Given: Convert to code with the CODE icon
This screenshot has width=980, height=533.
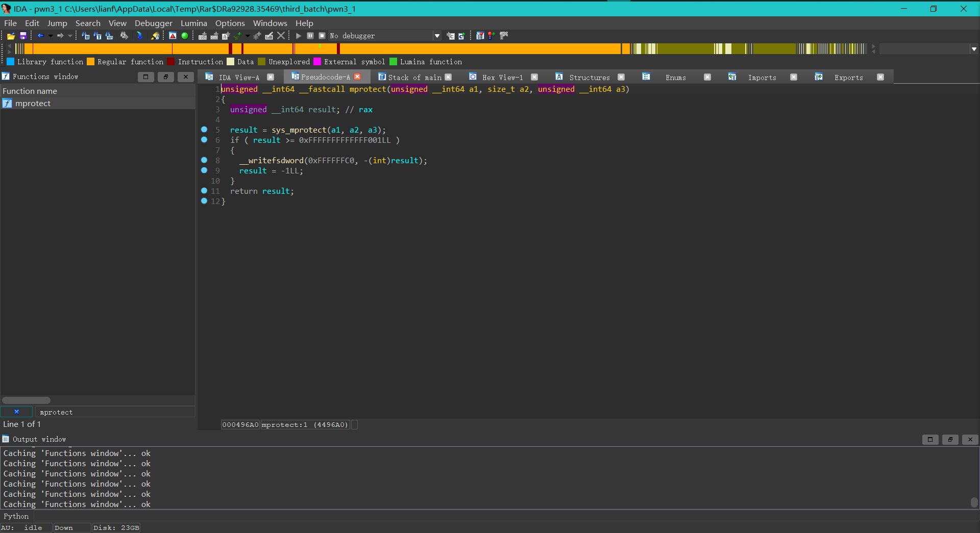Looking at the screenshot, I should (203, 36).
